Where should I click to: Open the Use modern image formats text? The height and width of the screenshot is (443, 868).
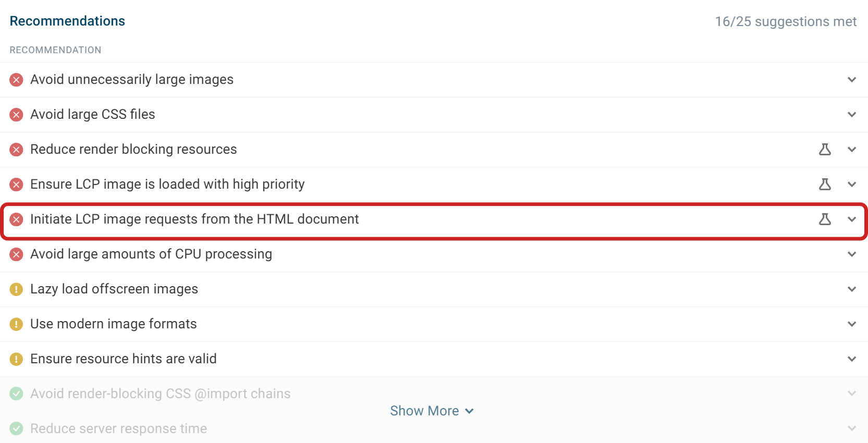click(114, 324)
